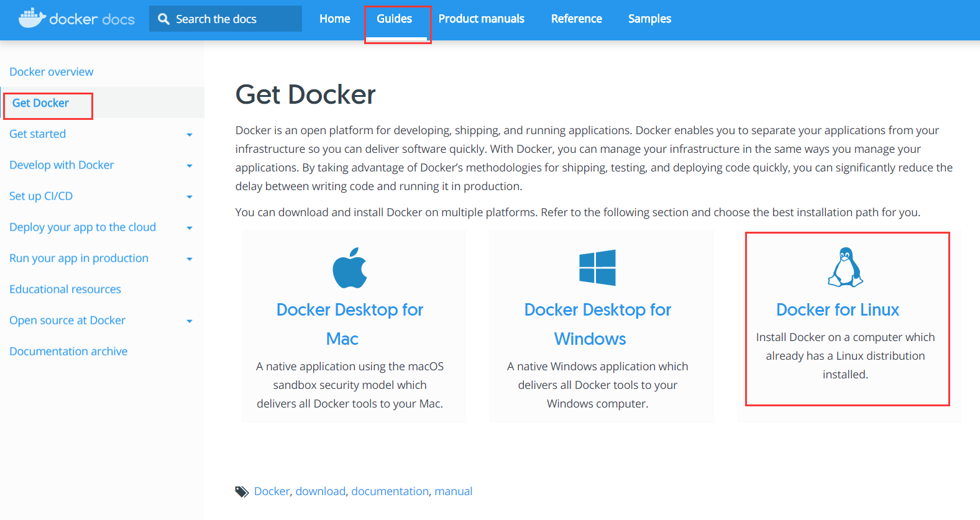Open Docker overview in sidebar

point(52,72)
